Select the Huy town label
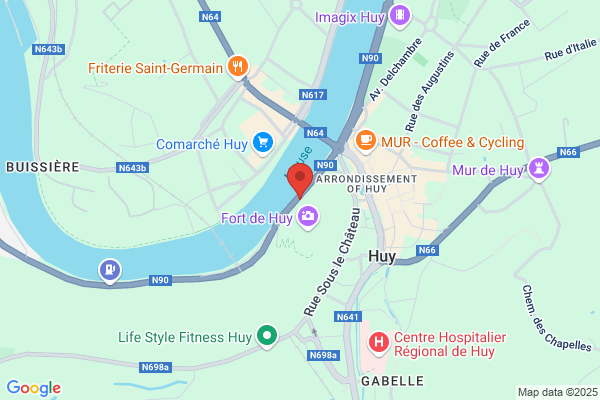The height and width of the screenshot is (400, 600). tap(382, 256)
